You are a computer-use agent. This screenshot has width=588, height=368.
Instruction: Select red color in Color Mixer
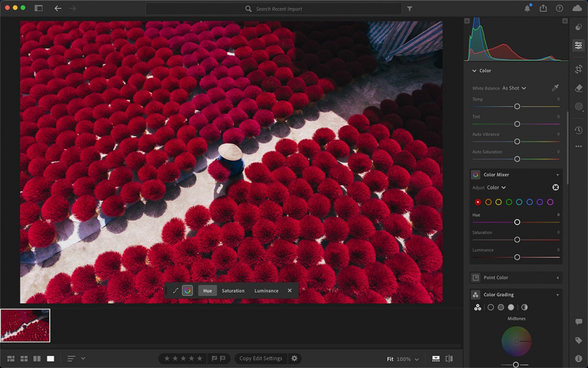click(478, 202)
